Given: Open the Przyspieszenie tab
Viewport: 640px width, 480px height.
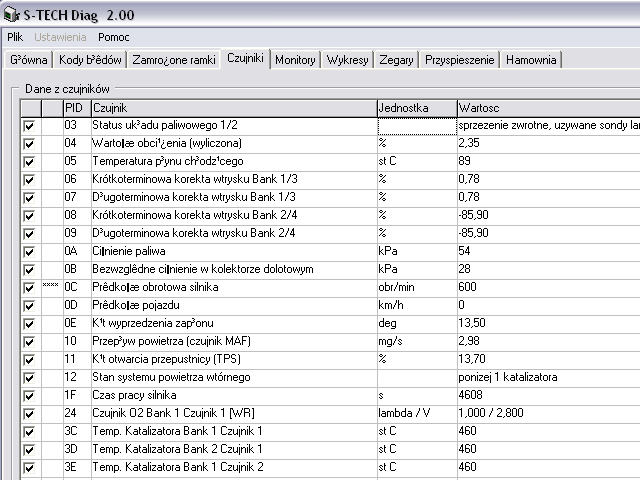Looking at the screenshot, I should (x=459, y=60).
